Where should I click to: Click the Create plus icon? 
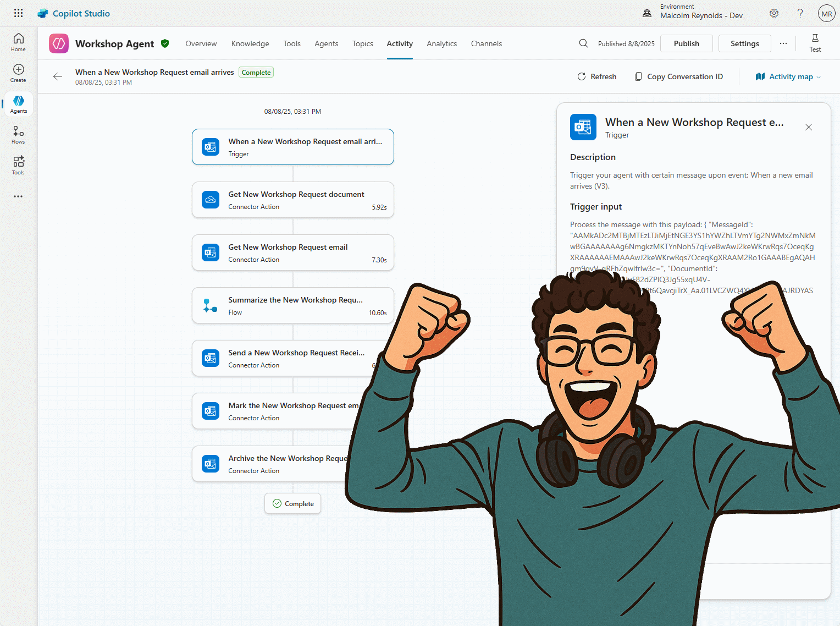[18, 73]
